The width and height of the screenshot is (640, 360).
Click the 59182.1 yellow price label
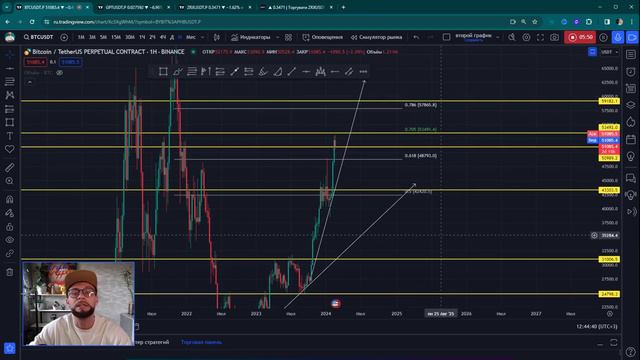point(609,101)
